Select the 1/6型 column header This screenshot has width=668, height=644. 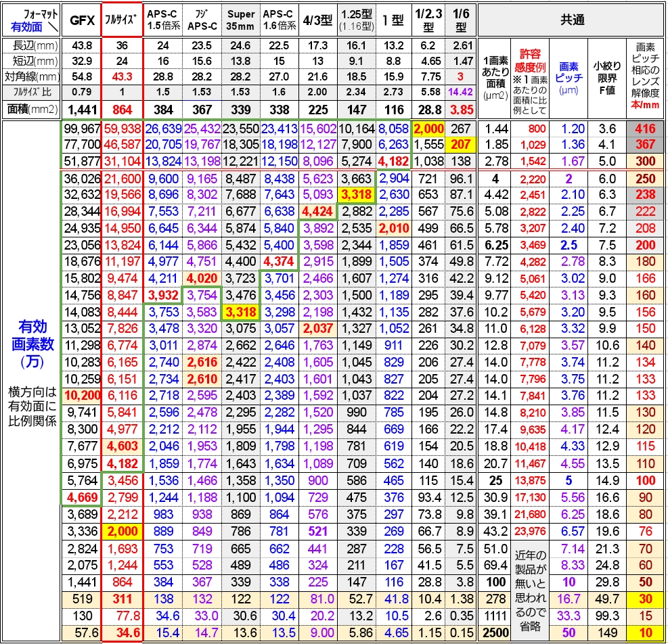460,20
